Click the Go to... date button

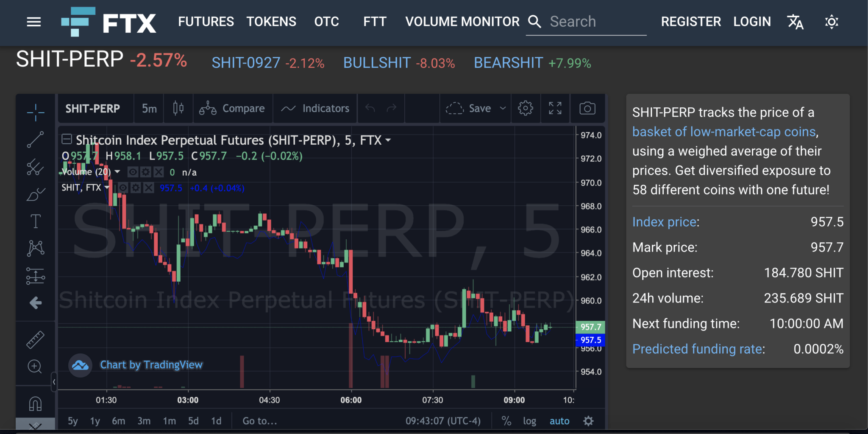(259, 421)
